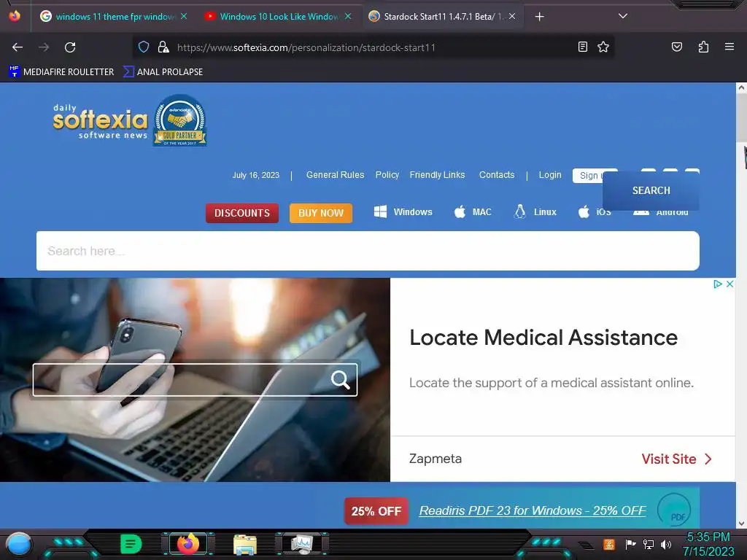
Task: Click the taskbar clock showing 5:35 PM
Action: [708, 544]
